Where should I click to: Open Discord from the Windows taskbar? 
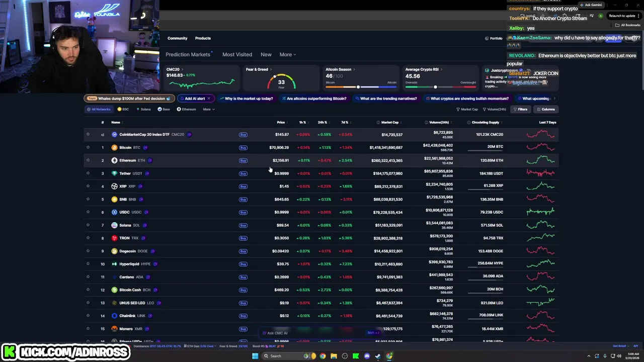367,356
